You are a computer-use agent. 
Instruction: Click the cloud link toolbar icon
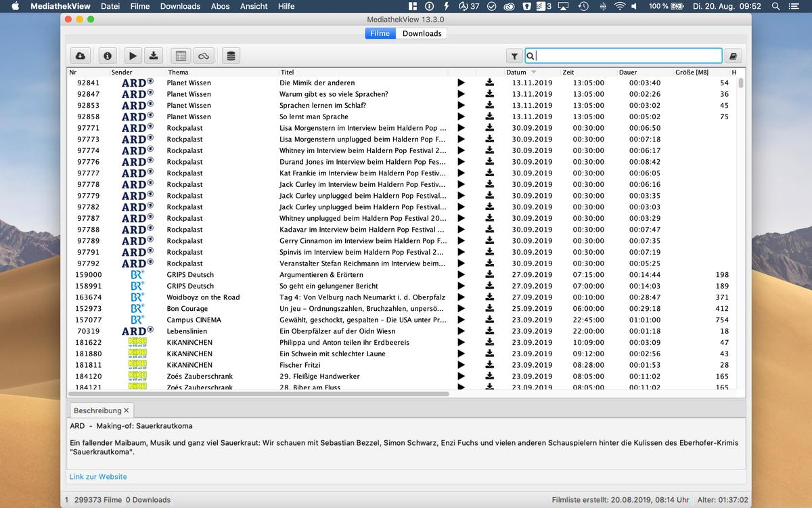203,56
